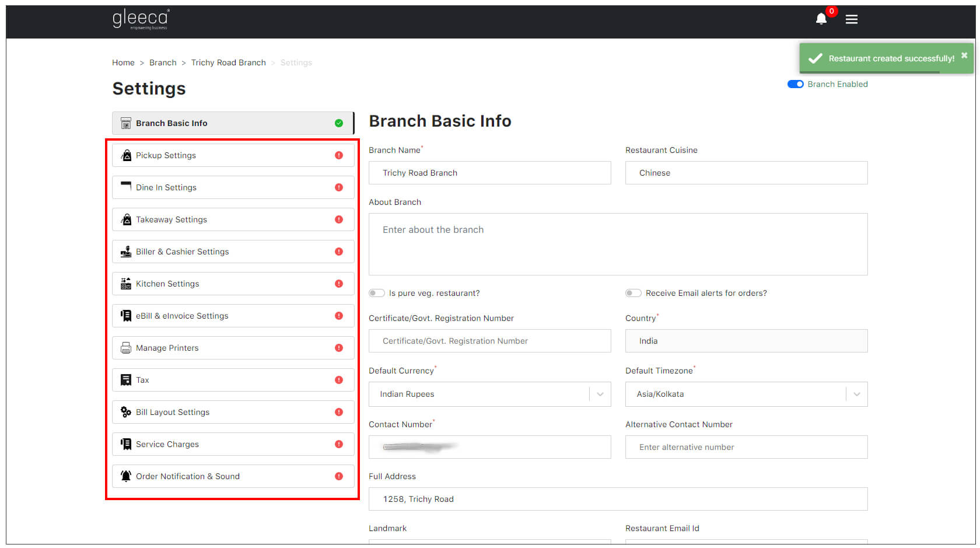Open Pickup Settings section
The width and height of the screenshot is (980, 548).
point(233,155)
